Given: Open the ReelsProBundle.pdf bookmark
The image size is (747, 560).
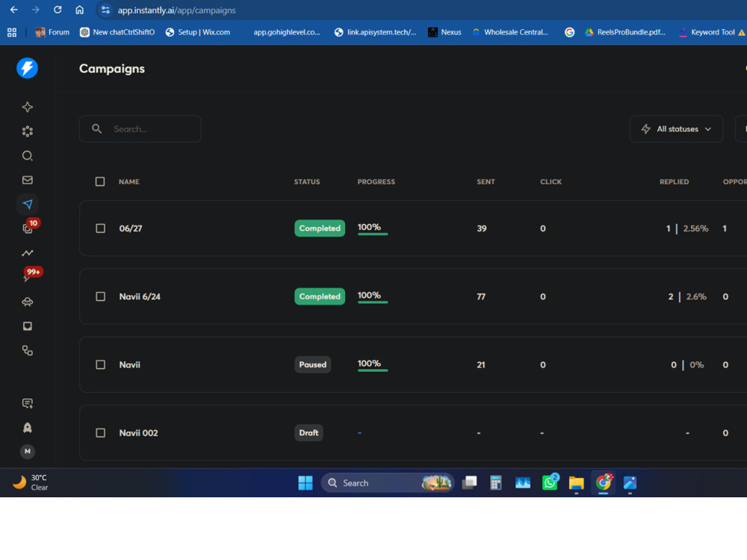Looking at the screenshot, I should [x=625, y=32].
